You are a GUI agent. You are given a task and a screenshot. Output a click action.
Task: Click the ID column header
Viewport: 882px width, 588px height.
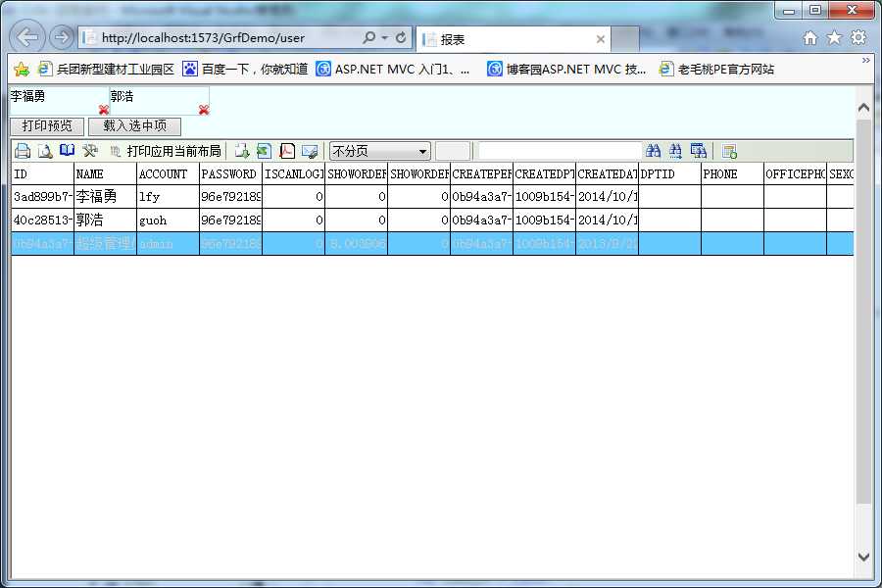43,173
